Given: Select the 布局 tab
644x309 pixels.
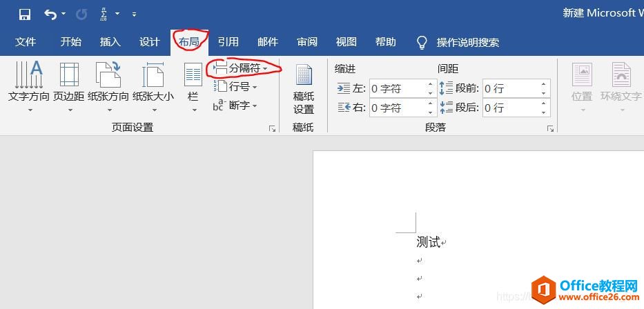Looking at the screenshot, I should pos(189,42).
